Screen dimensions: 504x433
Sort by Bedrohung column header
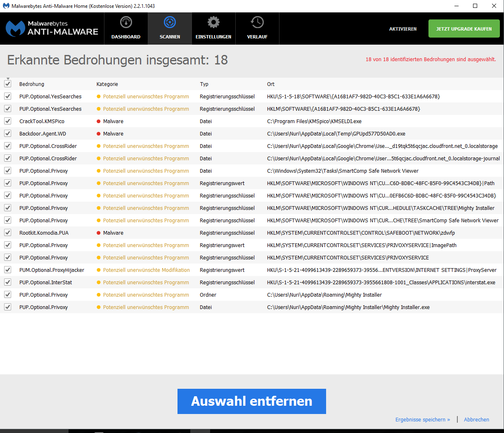32,84
